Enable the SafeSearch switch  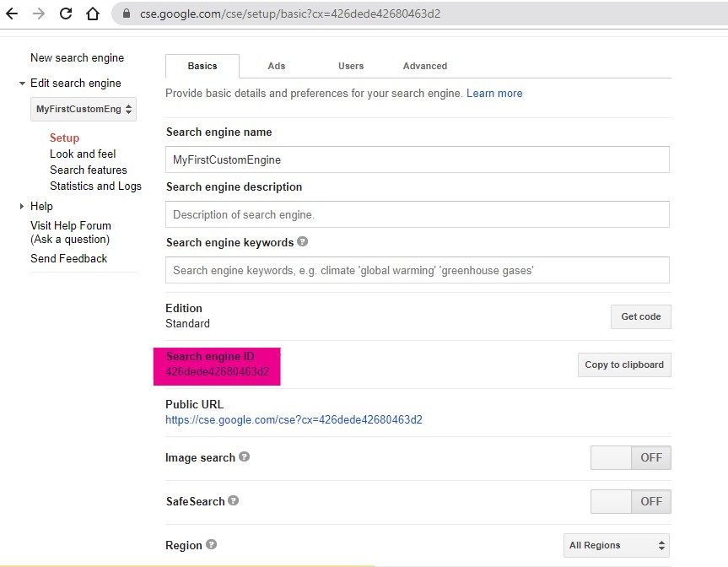point(630,501)
